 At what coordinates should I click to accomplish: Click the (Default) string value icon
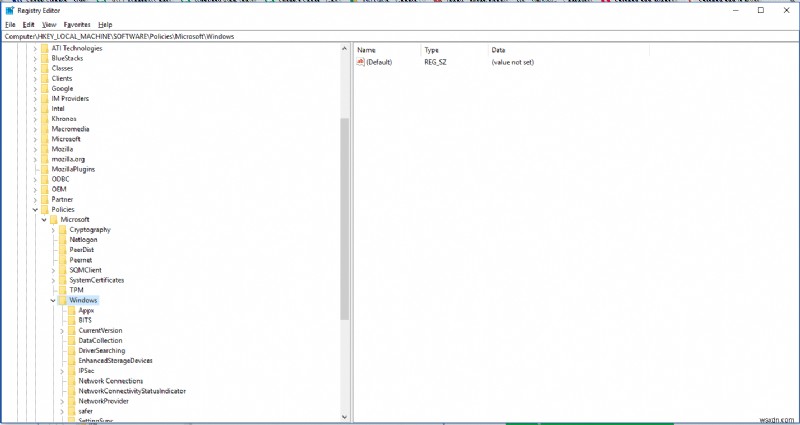tap(361, 62)
